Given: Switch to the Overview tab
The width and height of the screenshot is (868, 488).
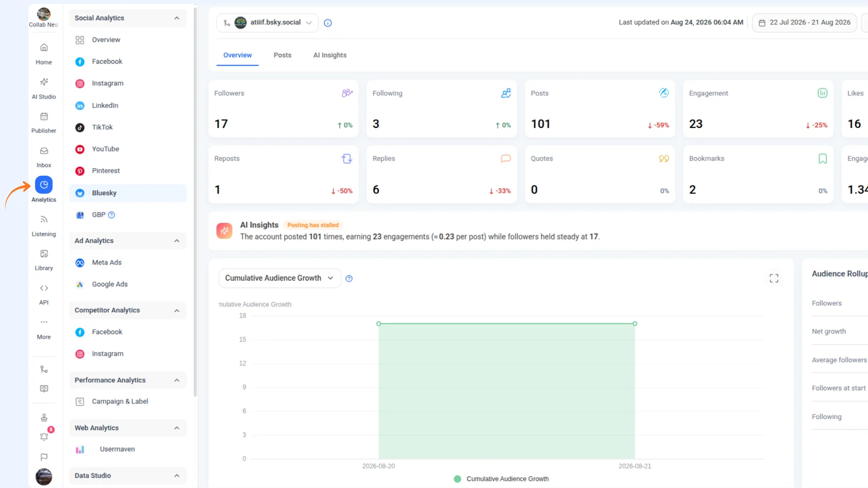Looking at the screenshot, I should point(238,55).
